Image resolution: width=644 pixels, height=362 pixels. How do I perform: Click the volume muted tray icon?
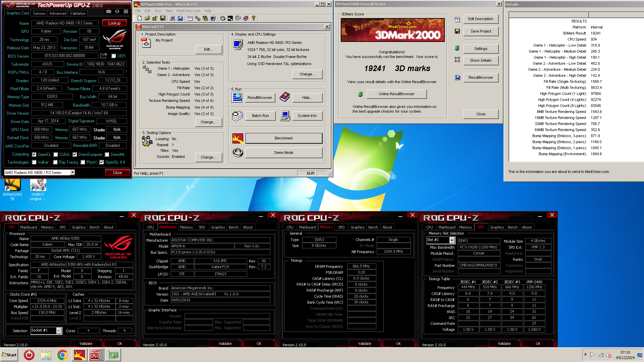point(609,355)
